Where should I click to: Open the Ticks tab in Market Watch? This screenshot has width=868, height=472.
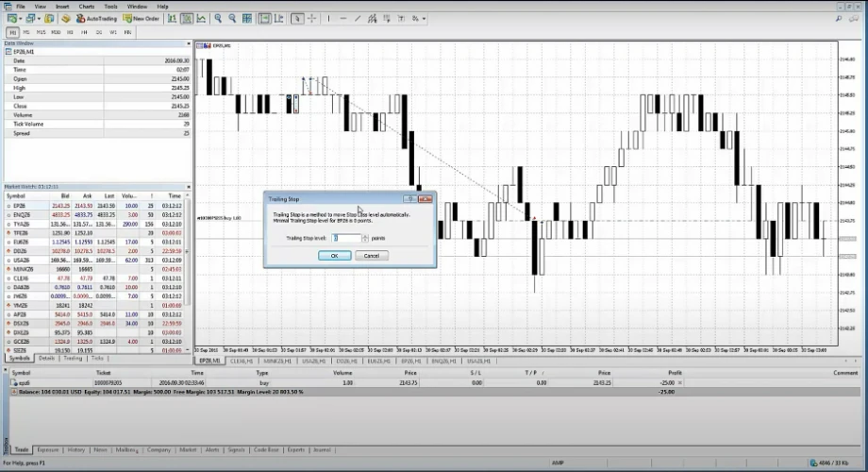coord(97,359)
